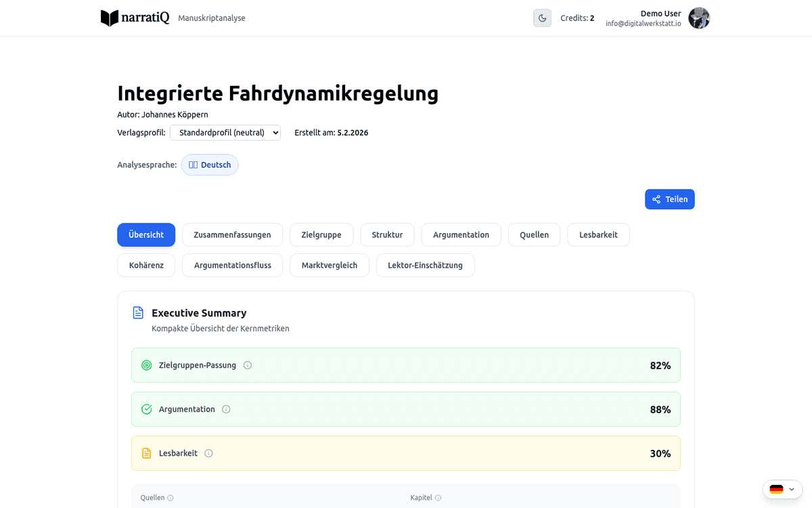Switch to the Marktvergleich tab
812x508 pixels.
pos(330,265)
